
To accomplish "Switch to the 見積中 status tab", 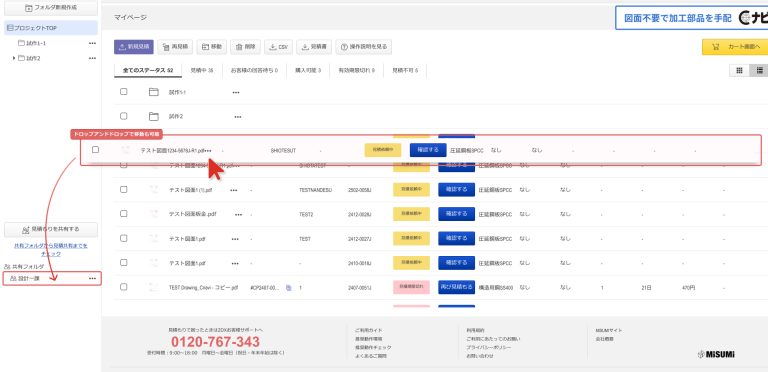I will 202,70.
